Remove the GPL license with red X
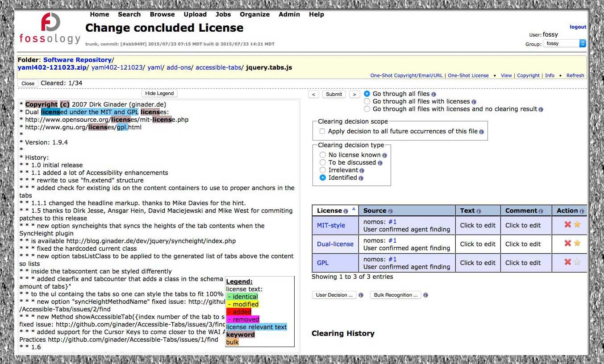Screen dimensions: 604x364 pyautogui.click(x=567, y=262)
